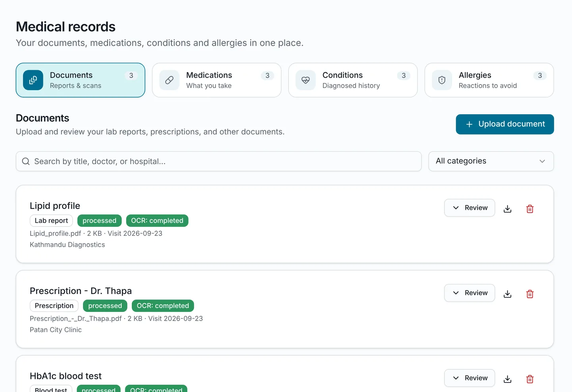572x392 pixels.
Task: Click the Medical records heading
Action: click(x=66, y=27)
